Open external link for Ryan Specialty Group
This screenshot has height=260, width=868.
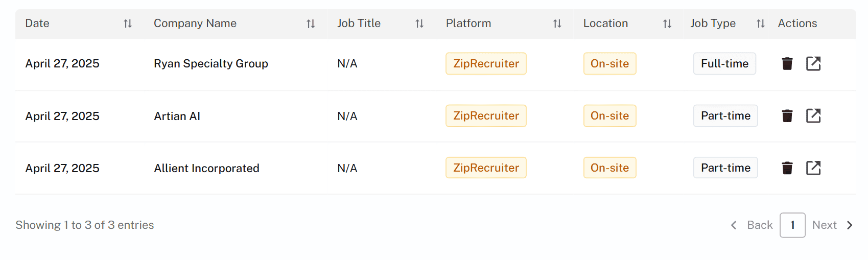tap(813, 64)
